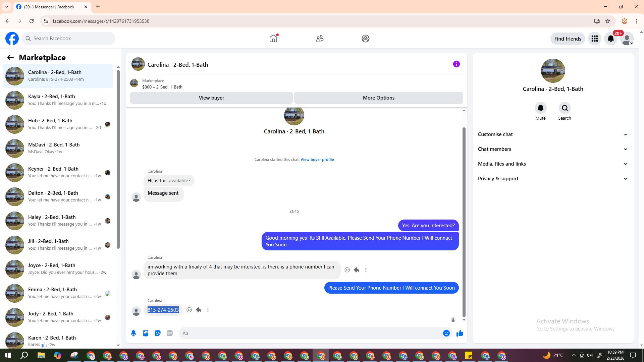Open the emoji picker in the message box
This screenshot has height=362, width=644.
click(x=446, y=333)
